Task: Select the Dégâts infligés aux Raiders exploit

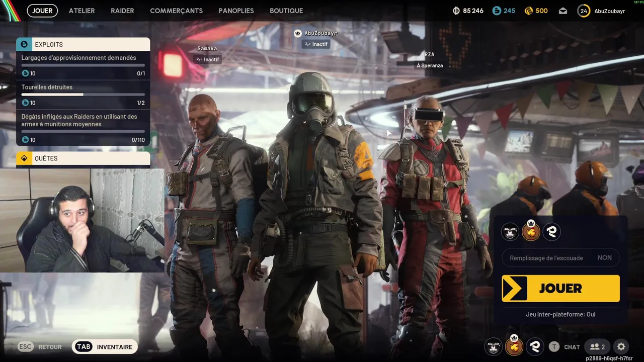Action: pos(83,128)
